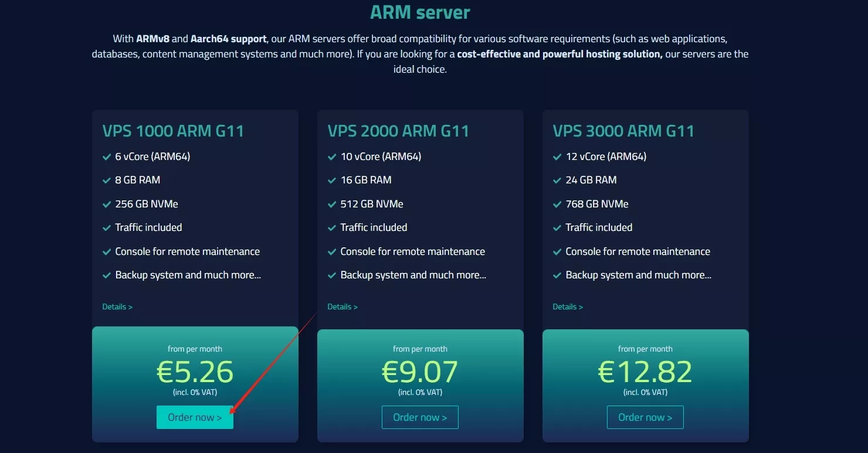Open Details link of VPS 2000 ARM G11
This screenshot has height=453, width=868.
[343, 306]
